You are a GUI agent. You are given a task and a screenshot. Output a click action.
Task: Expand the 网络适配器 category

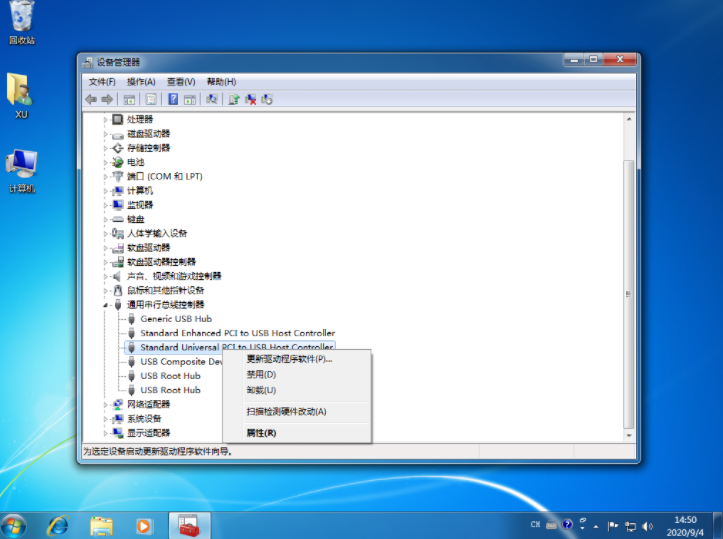(x=106, y=404)
